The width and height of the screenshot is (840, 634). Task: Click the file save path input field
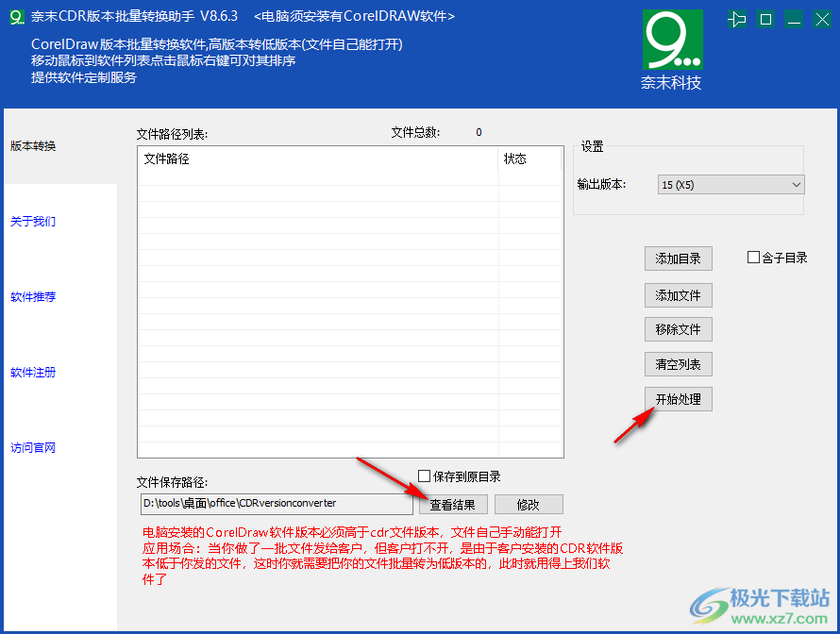click(x=274, y=503)
